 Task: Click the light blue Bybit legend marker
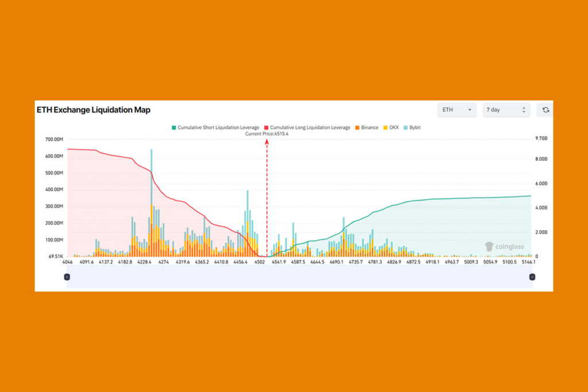pyautogui.click(x=407, y=127)
